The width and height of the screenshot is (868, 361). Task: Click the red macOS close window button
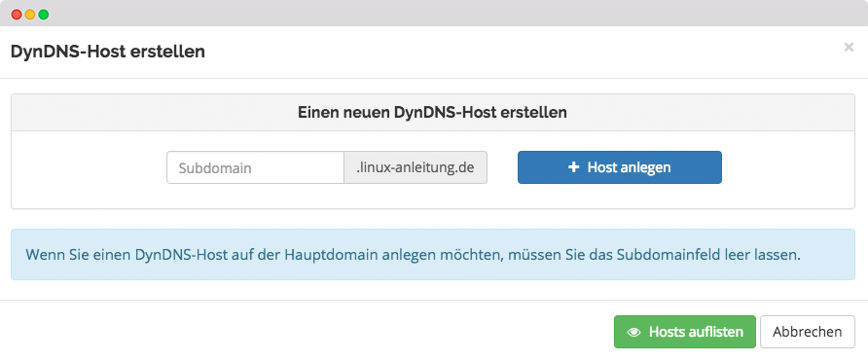tap(17, 15)
